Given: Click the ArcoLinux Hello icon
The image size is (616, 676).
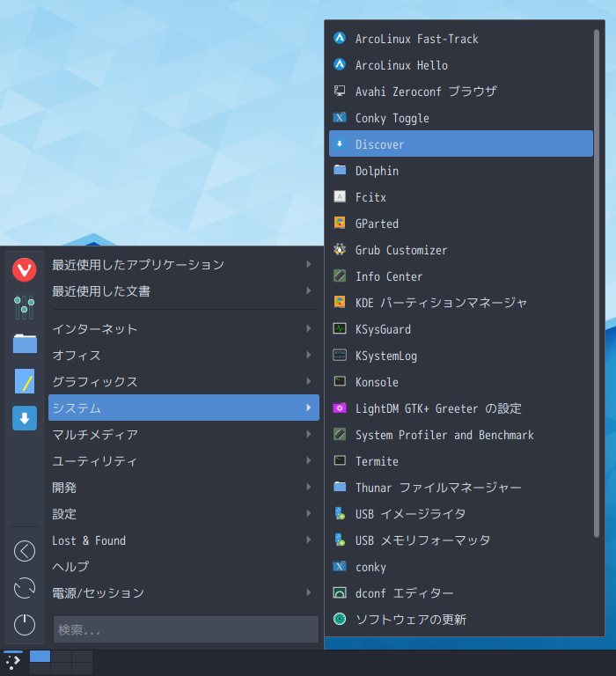Looking at the screenshot, I should coord(340,64).
